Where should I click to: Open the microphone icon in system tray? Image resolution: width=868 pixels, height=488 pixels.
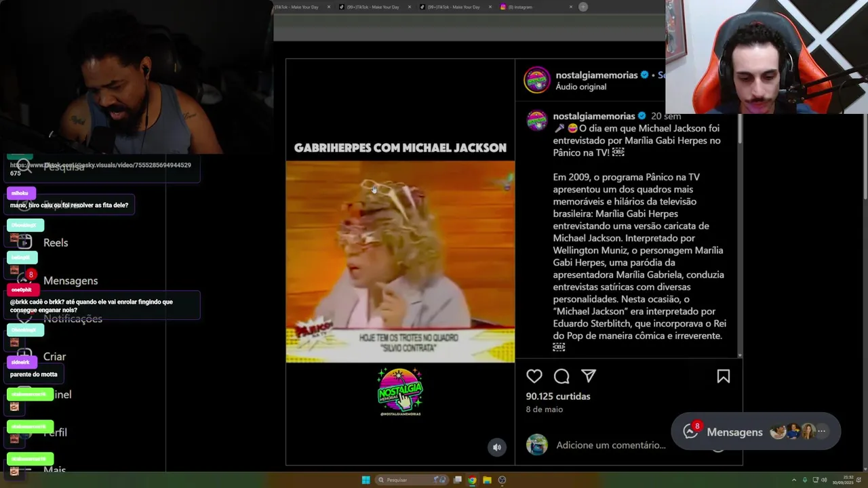(805, 480)
